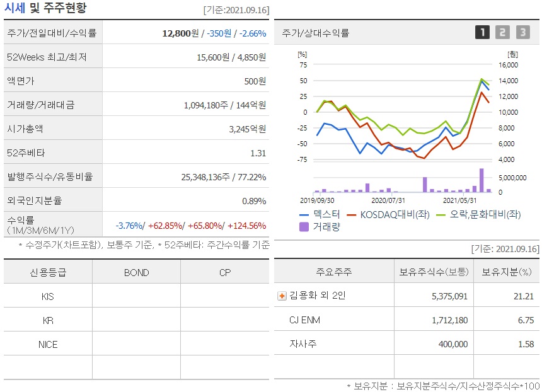Viewport: 542px width, 392px height.
Task: Click the +124.56% one-year return
Action: point(247,226)
